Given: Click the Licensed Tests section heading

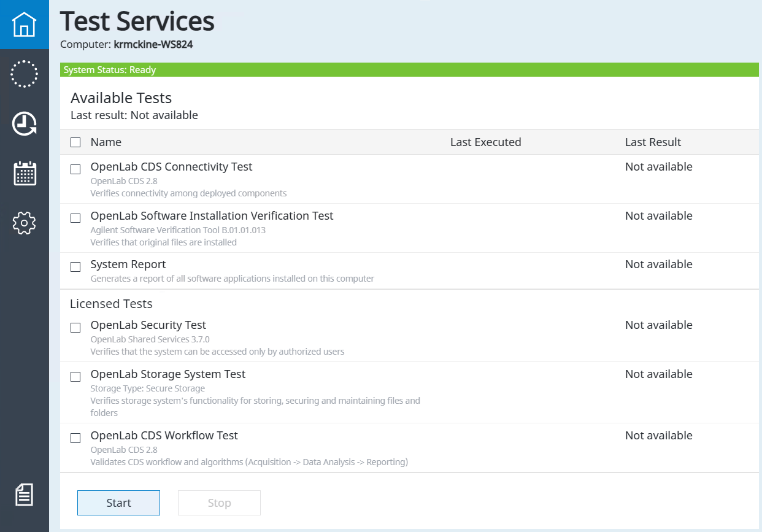Looking at the screenshot, I should [x=111, y=304].
